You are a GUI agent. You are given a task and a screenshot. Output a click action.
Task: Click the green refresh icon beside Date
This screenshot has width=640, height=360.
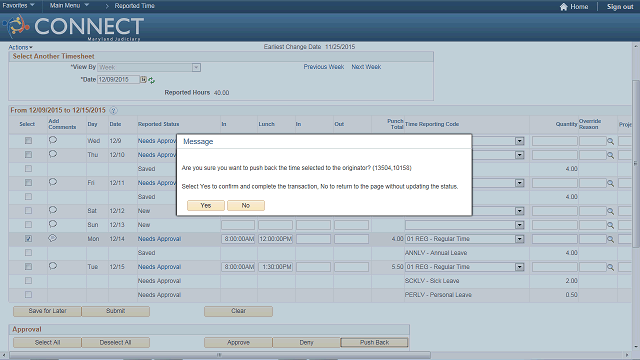tap(151, 80)
